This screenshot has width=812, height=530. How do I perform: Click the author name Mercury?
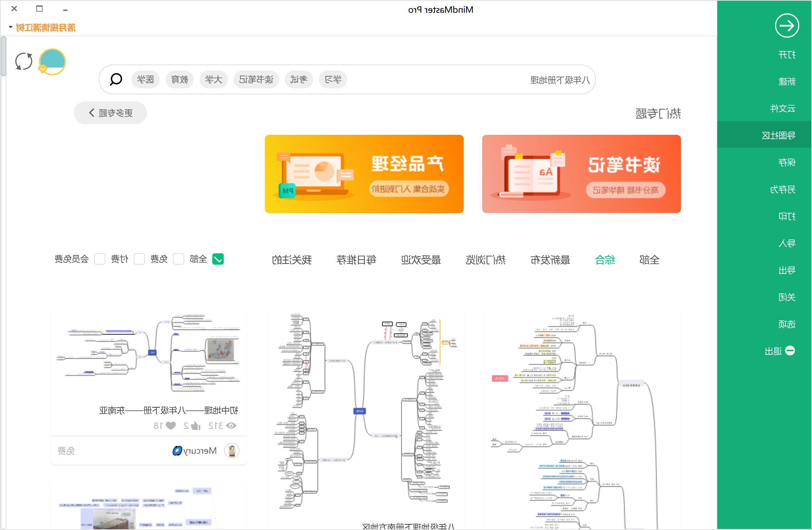pyautogui.click(x=201, y=451)
